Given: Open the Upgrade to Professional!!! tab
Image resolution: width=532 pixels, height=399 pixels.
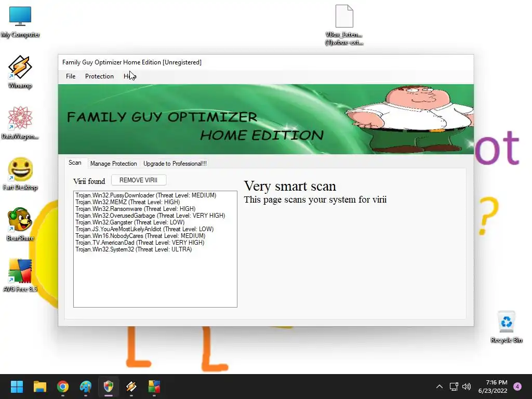Looking at the screenshot, I should (175, 164).
